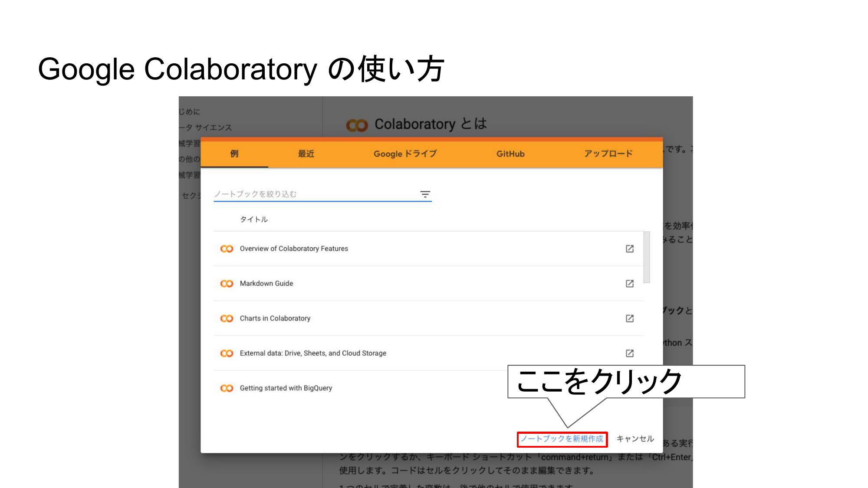Open the 例 (Examples) tab
This screenshot has width=868, height=488.
click(x=234, y=154)
